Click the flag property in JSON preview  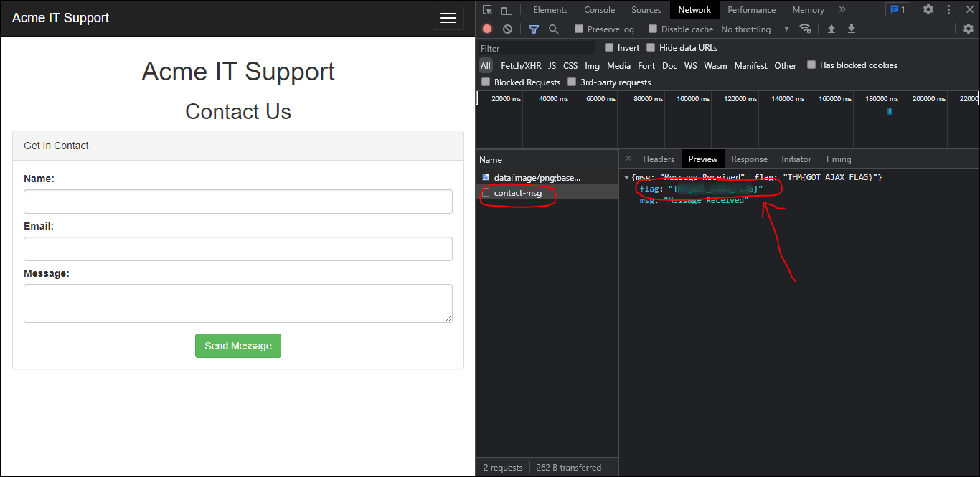702,189
